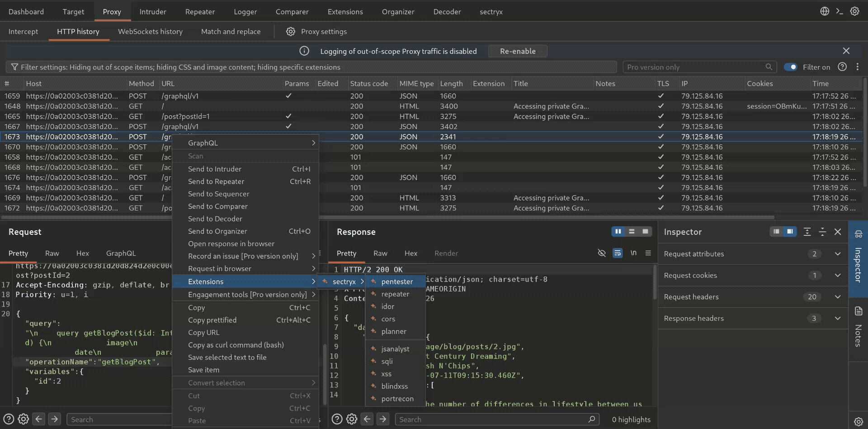Choose Send to Repeater in context menu

[245, 181]
